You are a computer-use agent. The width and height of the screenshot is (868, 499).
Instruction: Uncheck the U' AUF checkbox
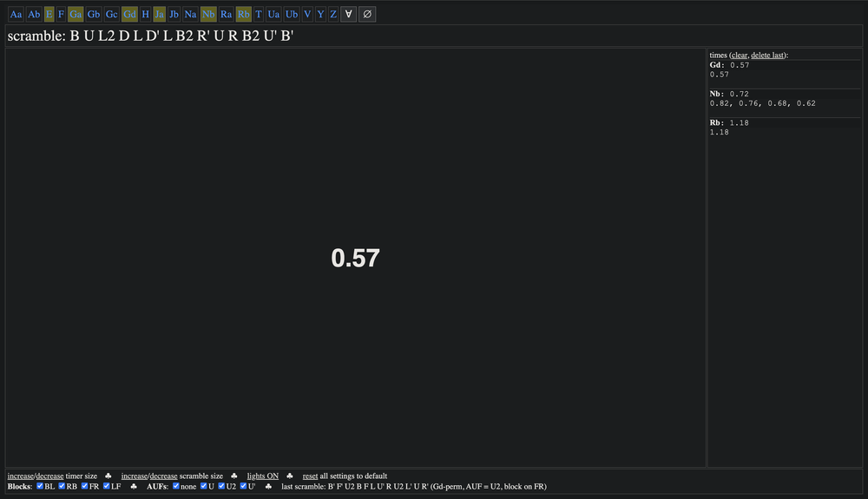243,486
